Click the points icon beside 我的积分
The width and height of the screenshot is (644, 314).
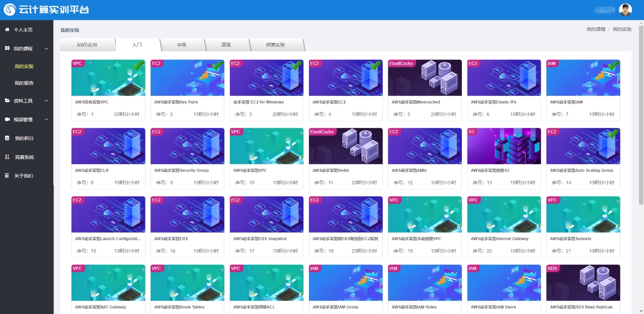pos(7,138)
